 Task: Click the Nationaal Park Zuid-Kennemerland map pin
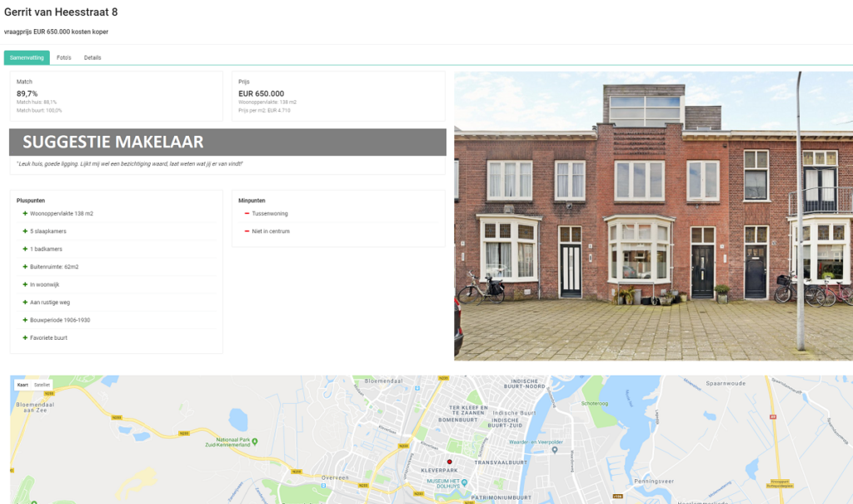click(x=255, y=442)
